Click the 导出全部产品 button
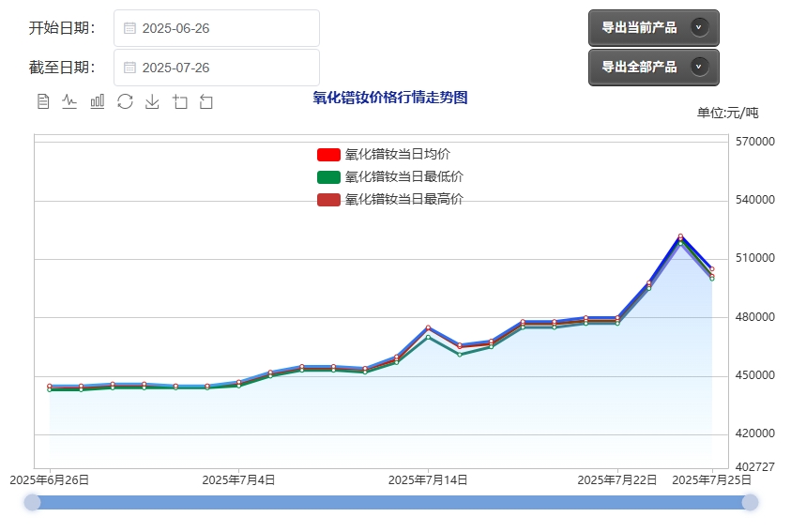Viewport: 806px width, 532px height. pyautogui.click(x=653, y=68)
